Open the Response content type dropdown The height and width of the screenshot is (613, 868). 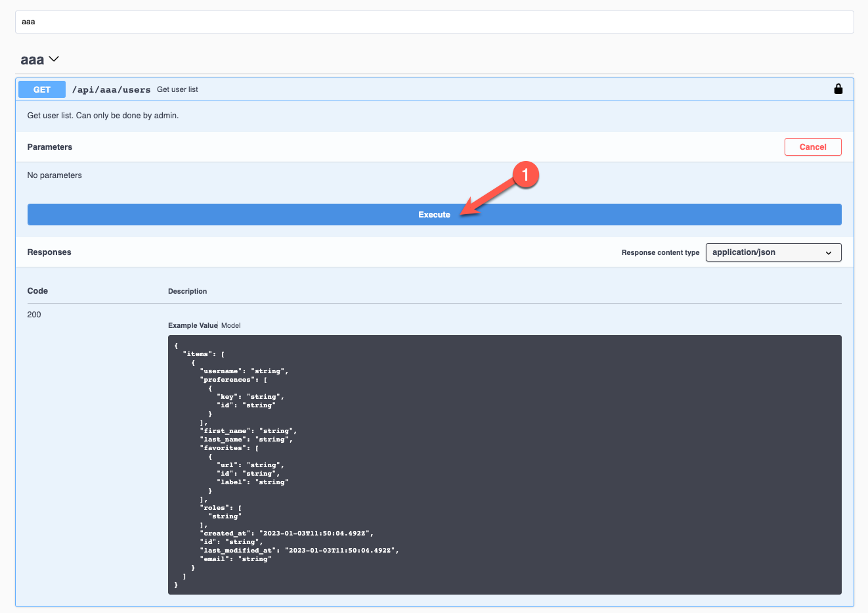point(773,252)
